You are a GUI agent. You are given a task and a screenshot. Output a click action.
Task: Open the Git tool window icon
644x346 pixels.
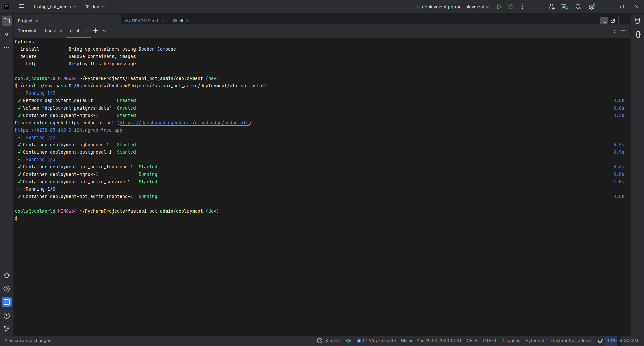[7, 329]
